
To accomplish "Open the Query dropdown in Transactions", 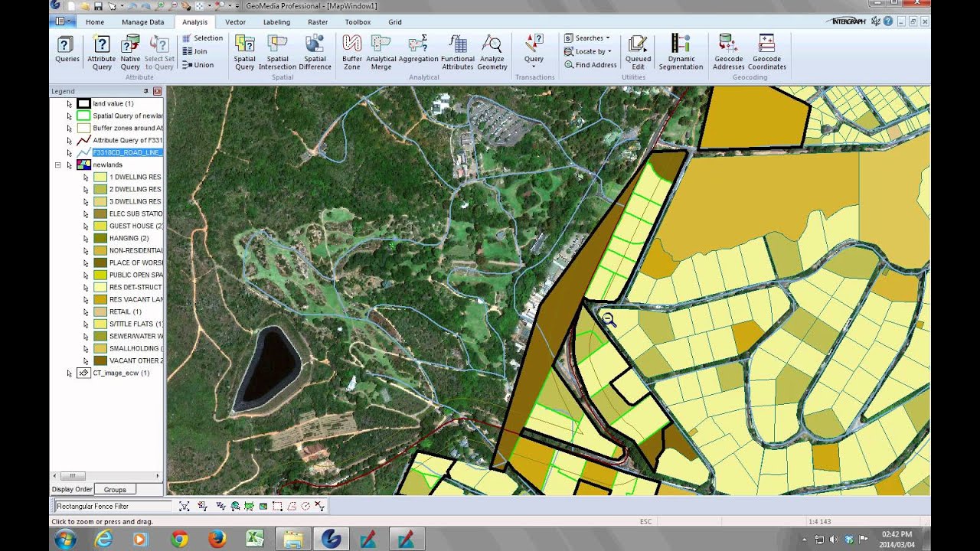I will click(534, 52).
